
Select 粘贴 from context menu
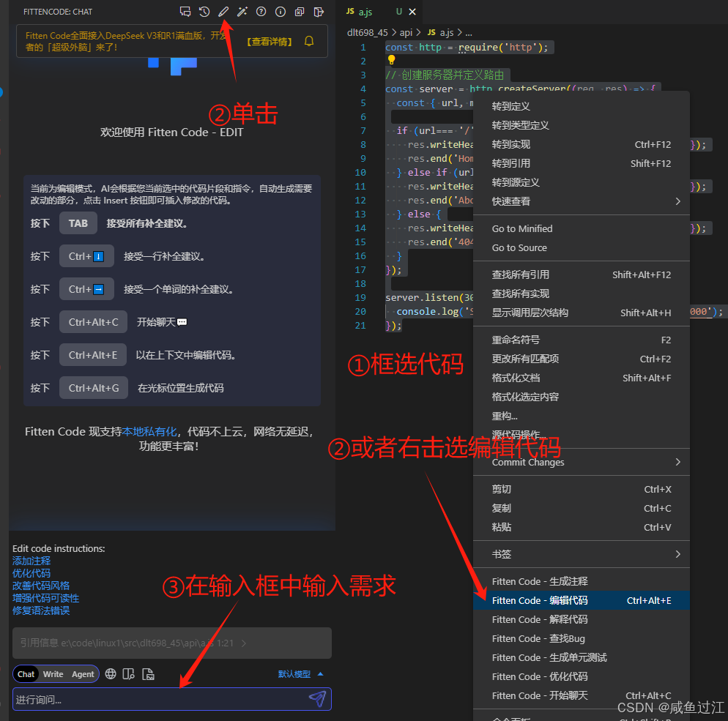click(582, 528)
